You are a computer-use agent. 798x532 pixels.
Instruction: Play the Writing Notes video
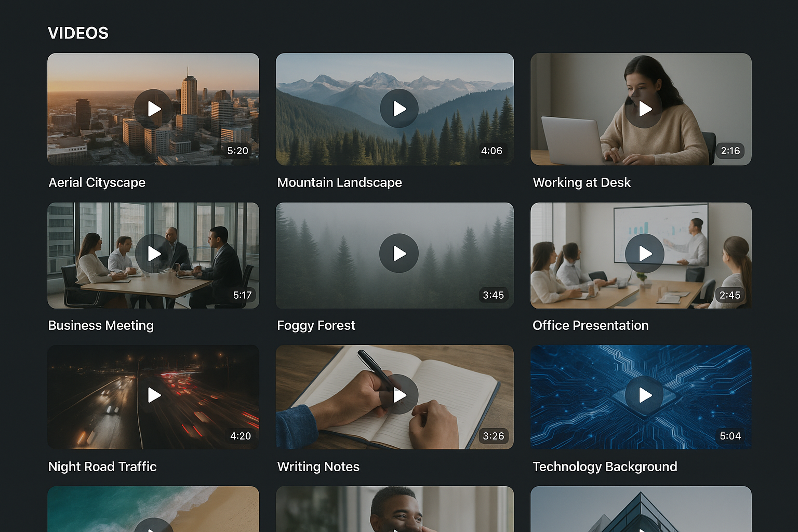click(398, 395)
